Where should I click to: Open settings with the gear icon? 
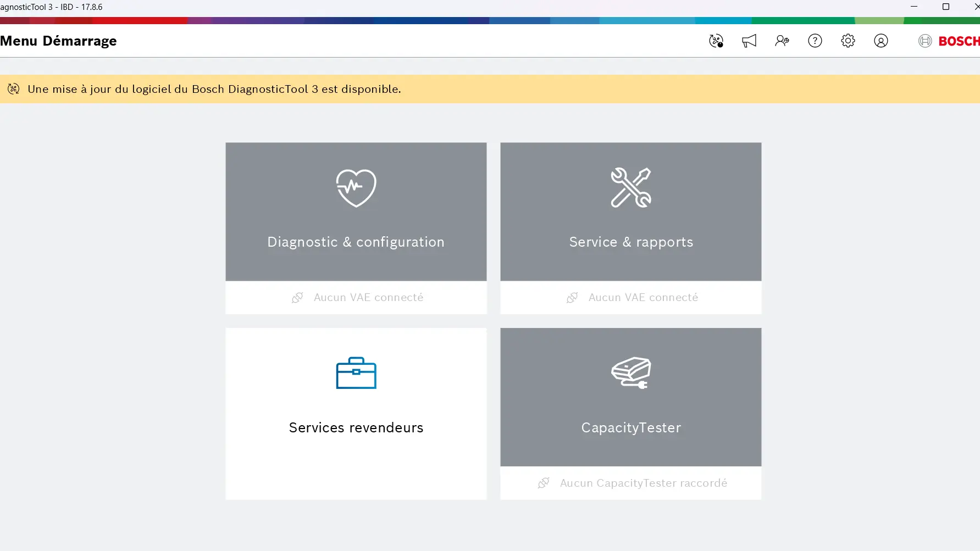click(x=848, y=41)
